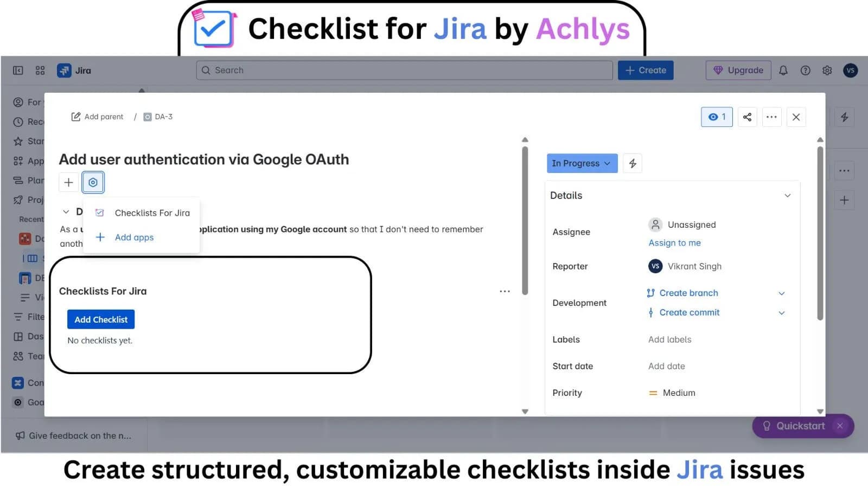Click the automation lightning icon beside status
868x488 pixels.
click(633, 164)
